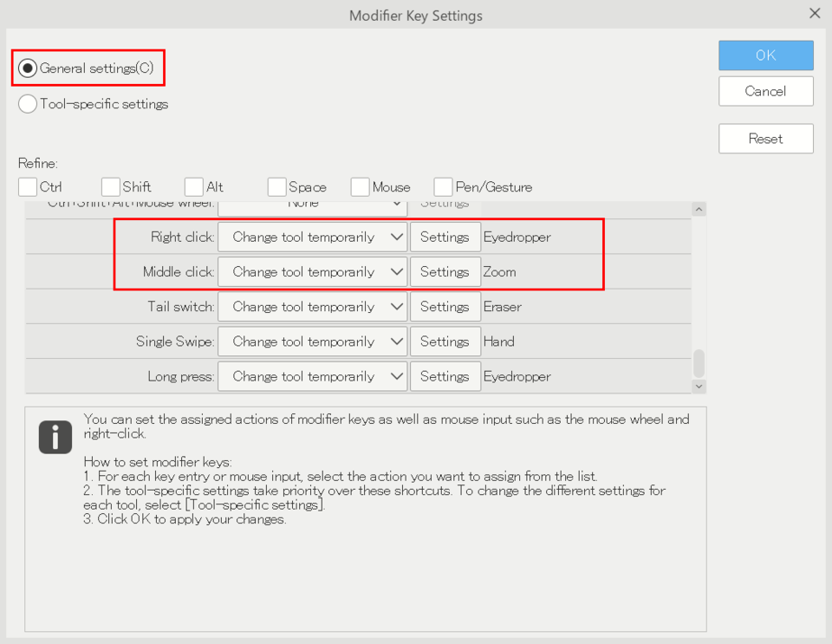
Task: Open Settings for Tail switch Eraser
Action: coord(445,307)
